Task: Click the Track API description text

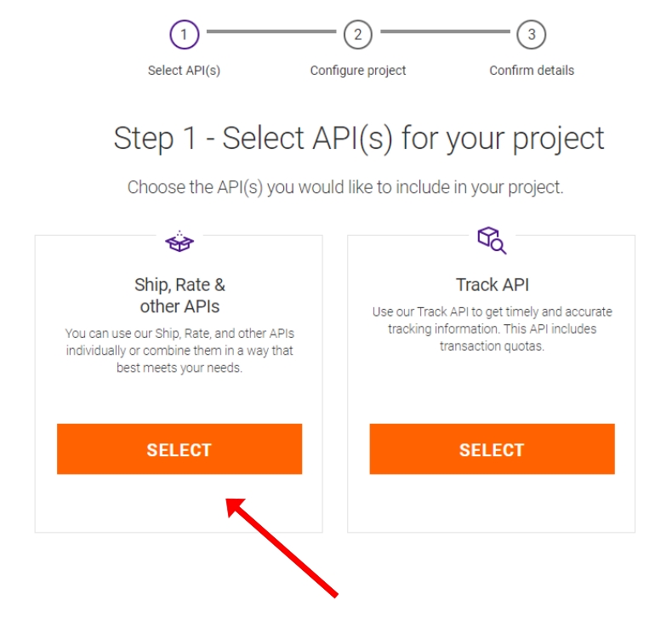Action: [x=492, y=328]
